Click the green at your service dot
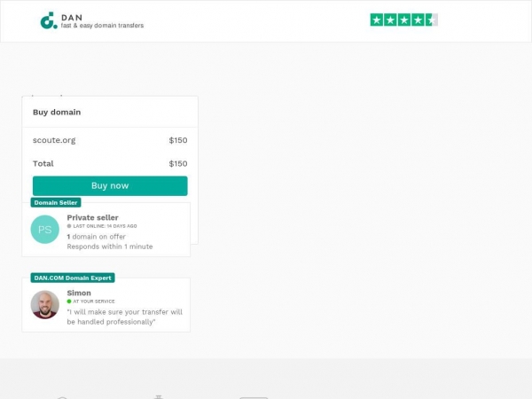The width and height of the screenshot is (532, 399). point(69,301)
